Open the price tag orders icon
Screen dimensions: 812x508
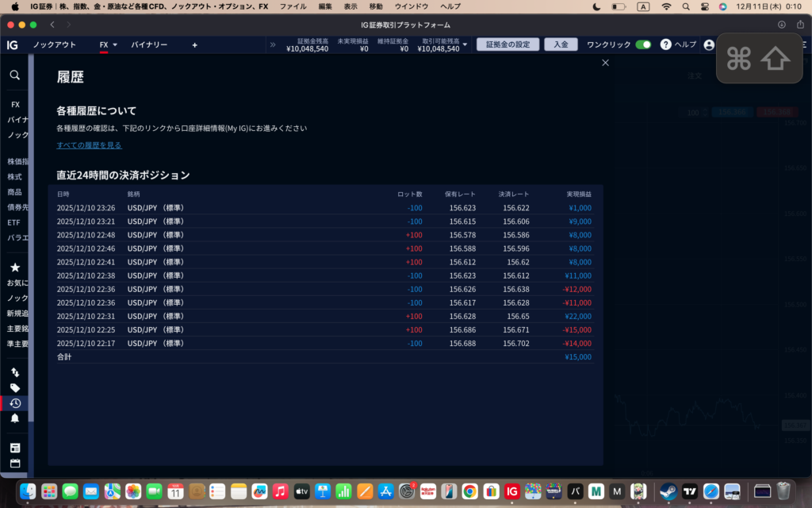14,388
